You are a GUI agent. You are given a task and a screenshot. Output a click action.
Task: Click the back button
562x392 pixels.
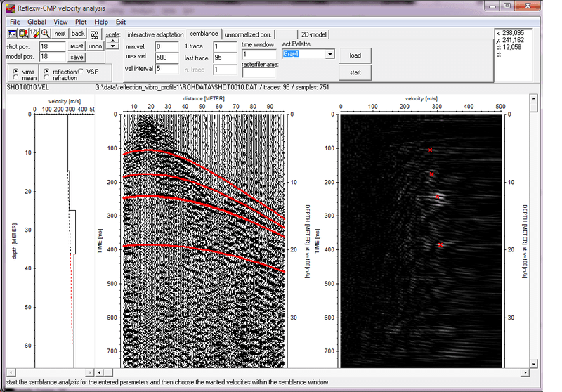click(x=78, y=34)
